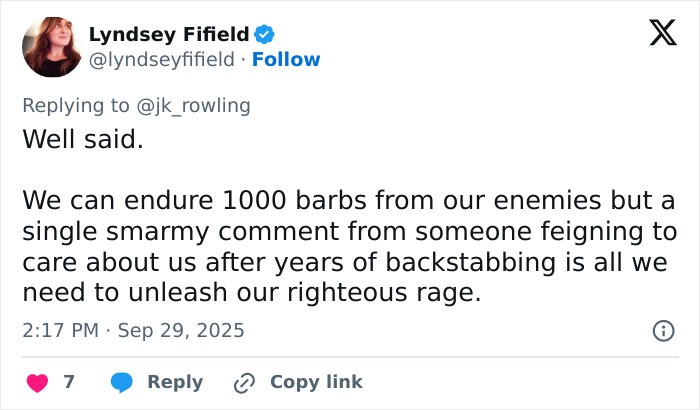The image size is (700, 410).
Task: Open the @lyndseyfifield handle link
Action: [161, 59]
